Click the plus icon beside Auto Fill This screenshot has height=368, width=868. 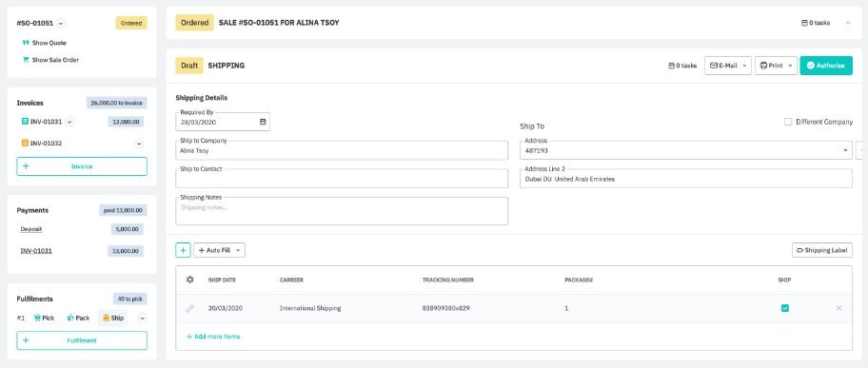(184, 250)
